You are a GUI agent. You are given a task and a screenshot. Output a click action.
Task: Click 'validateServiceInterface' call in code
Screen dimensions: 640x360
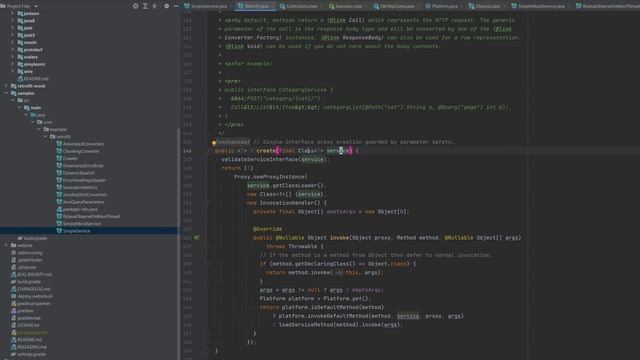pos(260,160)
